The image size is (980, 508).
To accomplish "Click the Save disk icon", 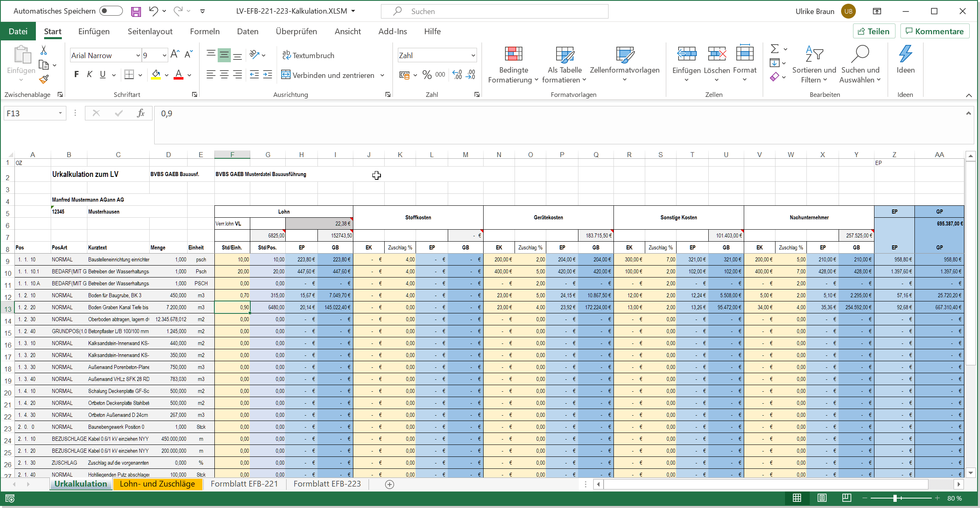I will 136,12.
